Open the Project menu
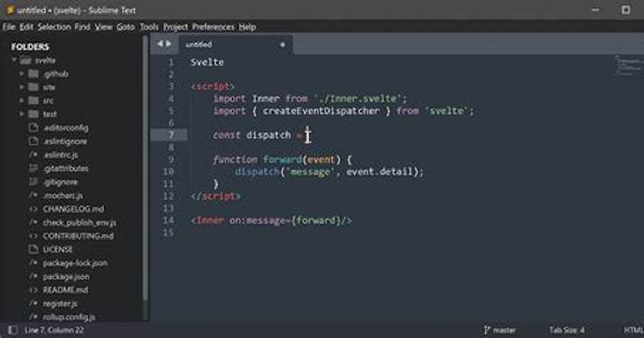Viewport: 644px width, 338px height. coord(176,27)
